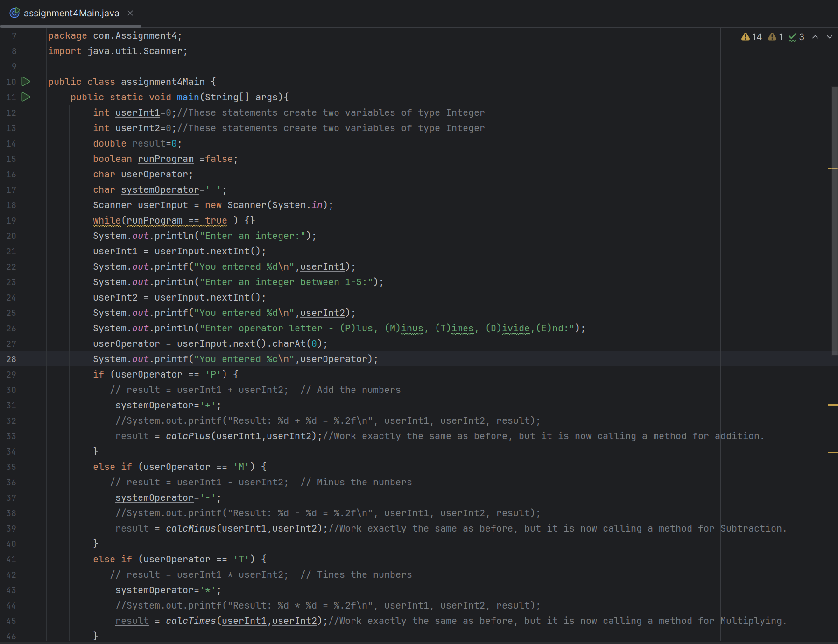Click the 'main' method name

pyautogui.click(x=188, y=97)
